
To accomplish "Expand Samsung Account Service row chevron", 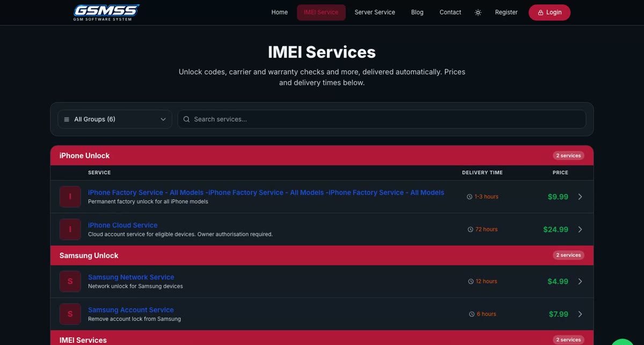I will click(x=580, y=314).
